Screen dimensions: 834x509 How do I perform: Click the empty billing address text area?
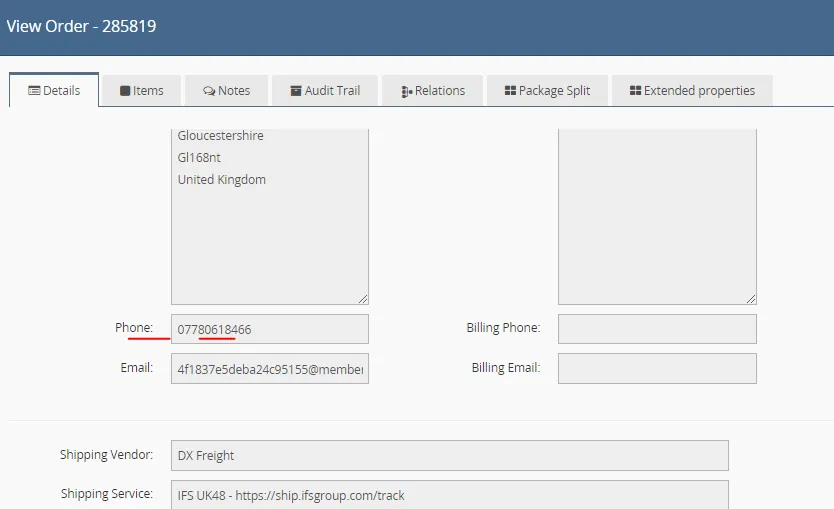tap(657, 216)
